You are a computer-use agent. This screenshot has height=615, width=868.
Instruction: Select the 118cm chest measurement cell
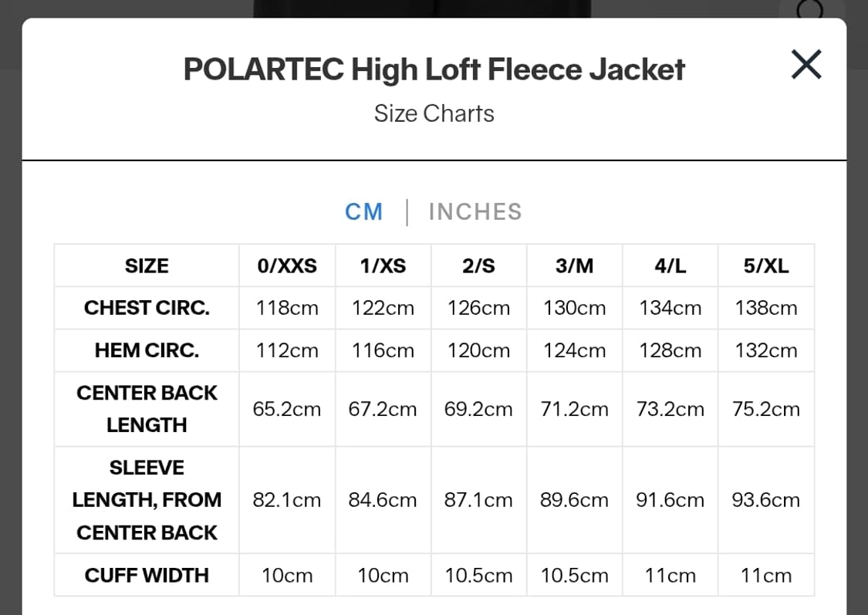(287, 308)
